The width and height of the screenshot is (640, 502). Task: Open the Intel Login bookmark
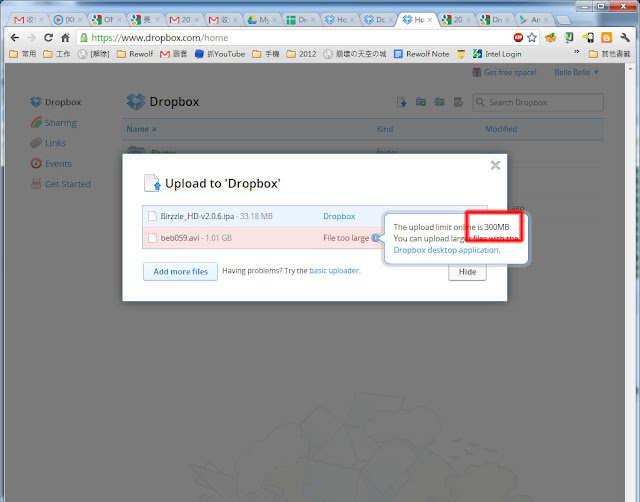[497, 54]
